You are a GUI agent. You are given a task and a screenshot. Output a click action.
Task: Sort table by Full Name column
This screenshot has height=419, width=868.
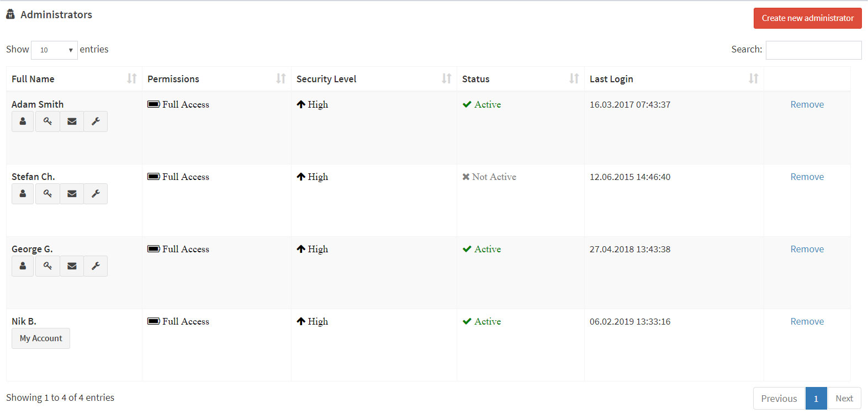click(74, 79)
